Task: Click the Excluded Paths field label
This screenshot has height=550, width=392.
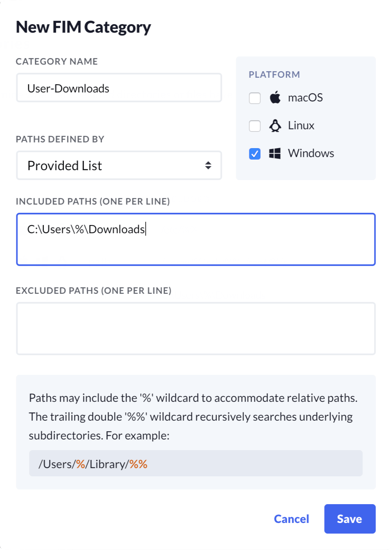Action: tap(94, 291)
